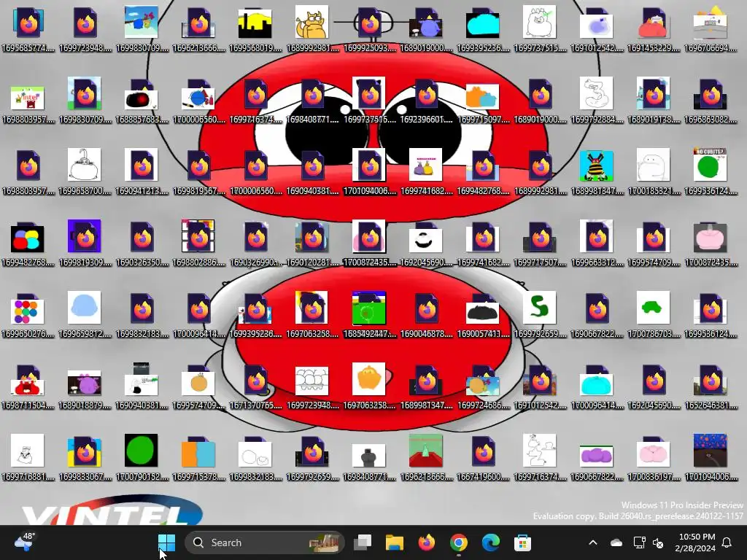Launch File Explorer from the taskbar

click(x=395, y=542)
